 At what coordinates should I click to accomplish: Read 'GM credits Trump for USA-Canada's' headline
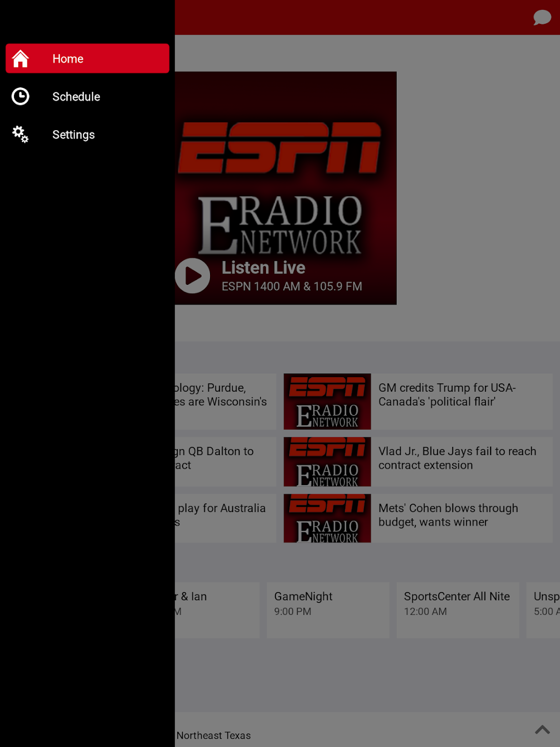[x=447, y=395]
